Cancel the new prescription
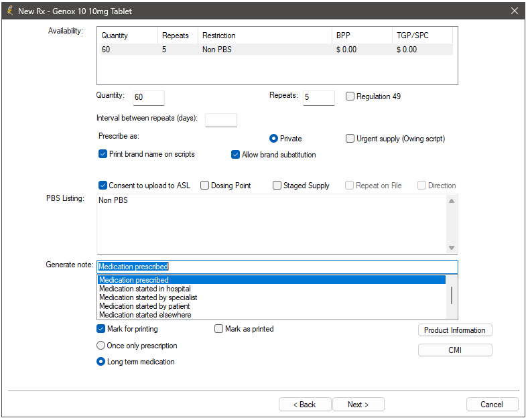 click(492, 405)
